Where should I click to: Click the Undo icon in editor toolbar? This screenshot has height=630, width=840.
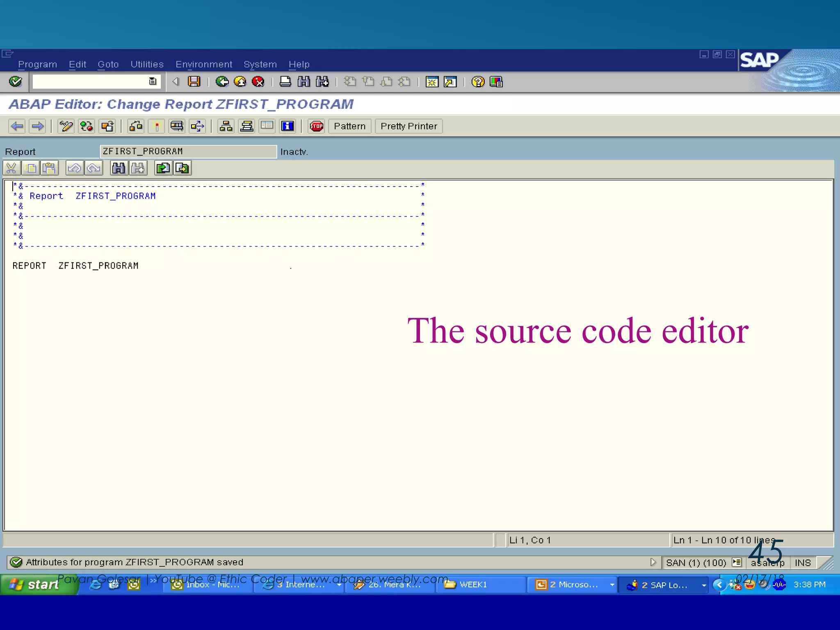click(74, 168)
